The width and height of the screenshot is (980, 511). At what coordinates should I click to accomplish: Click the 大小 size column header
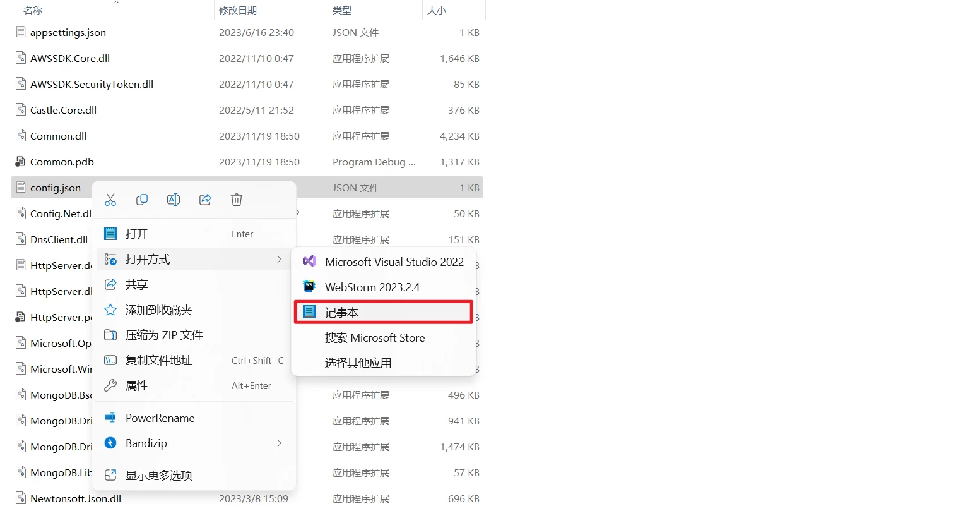pos(437,11)
